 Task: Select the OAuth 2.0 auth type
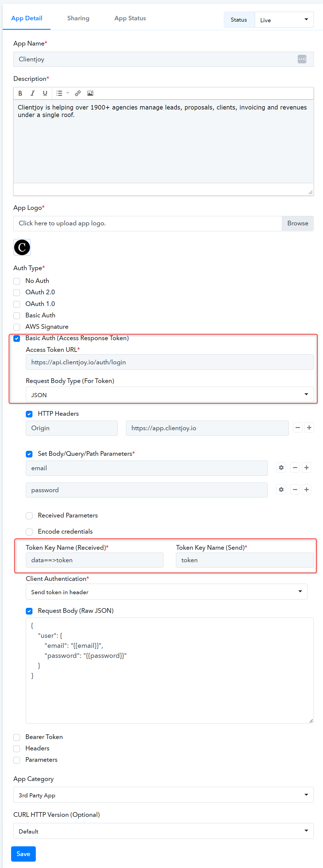(x=17, y=292)
